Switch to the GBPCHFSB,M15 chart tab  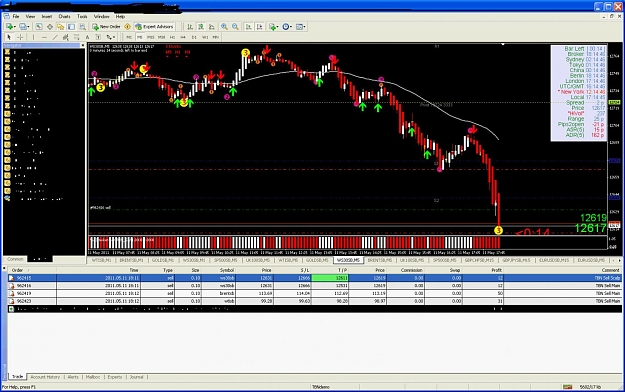tap(479, 260)
